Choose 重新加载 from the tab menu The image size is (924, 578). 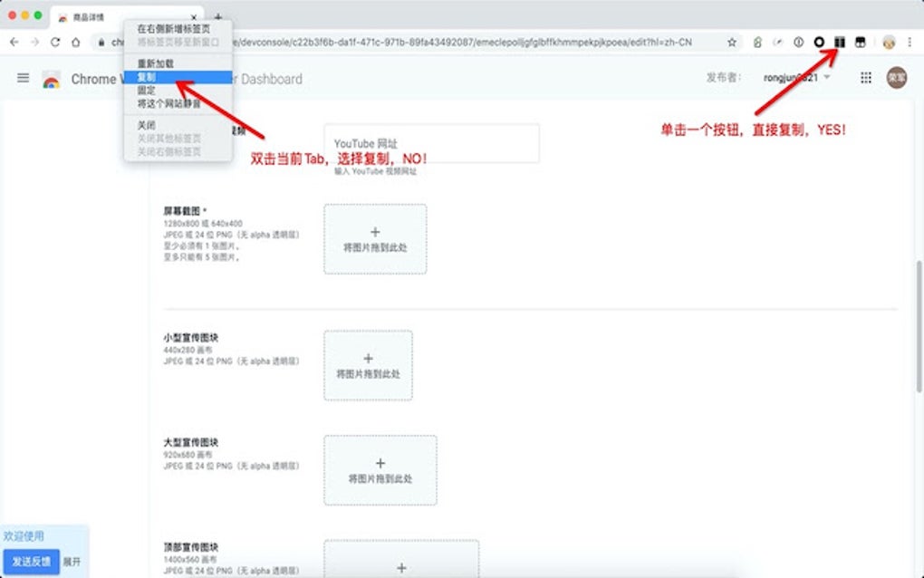coord(159,63)
